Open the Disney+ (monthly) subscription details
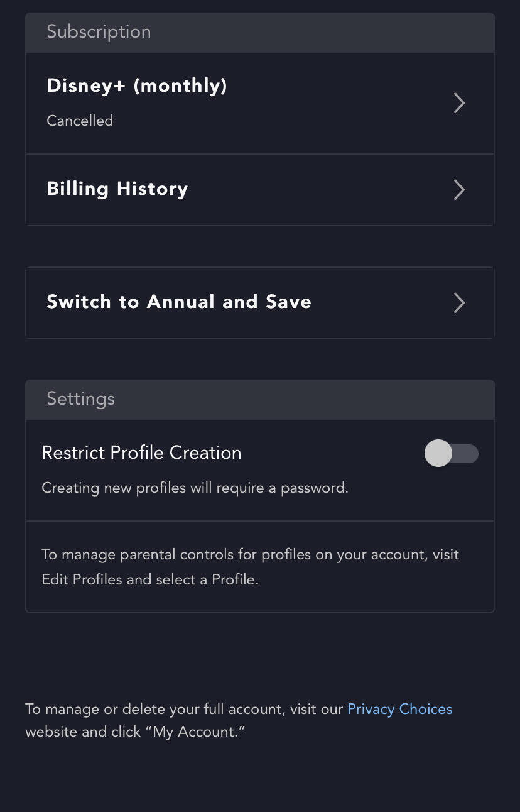This screenshot has height=812, width=520. (137, 85)
